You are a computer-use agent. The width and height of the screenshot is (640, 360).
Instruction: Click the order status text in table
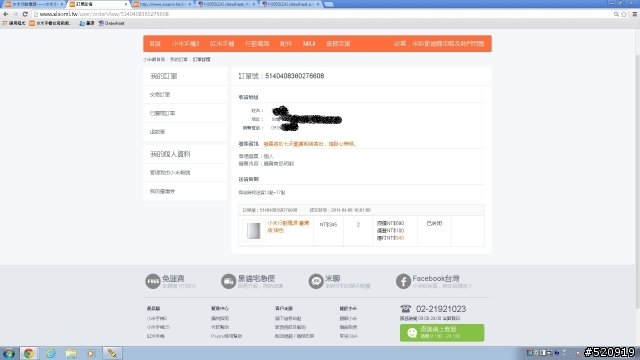434,224
